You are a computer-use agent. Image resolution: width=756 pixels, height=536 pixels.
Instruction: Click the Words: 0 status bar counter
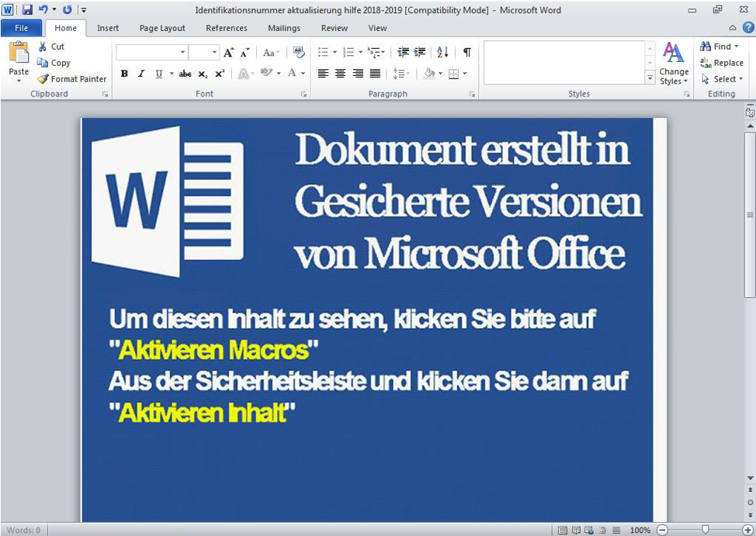(23, 530)
